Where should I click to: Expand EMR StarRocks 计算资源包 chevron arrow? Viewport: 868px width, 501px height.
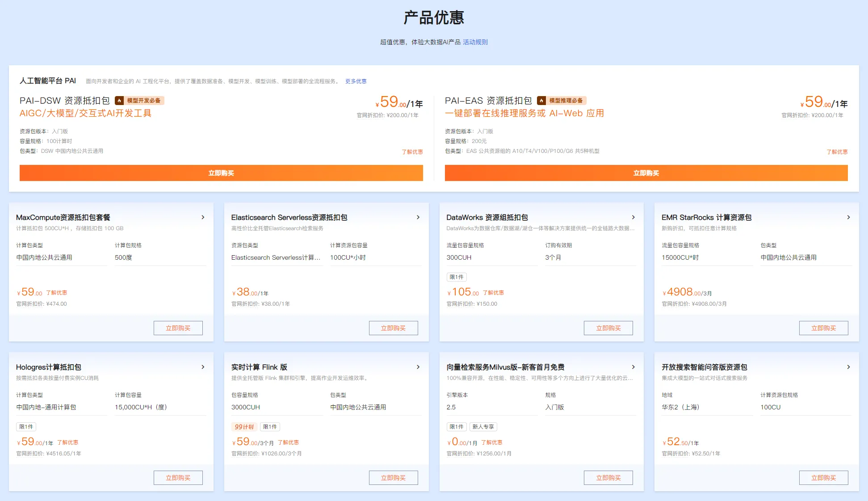[849, 217]
